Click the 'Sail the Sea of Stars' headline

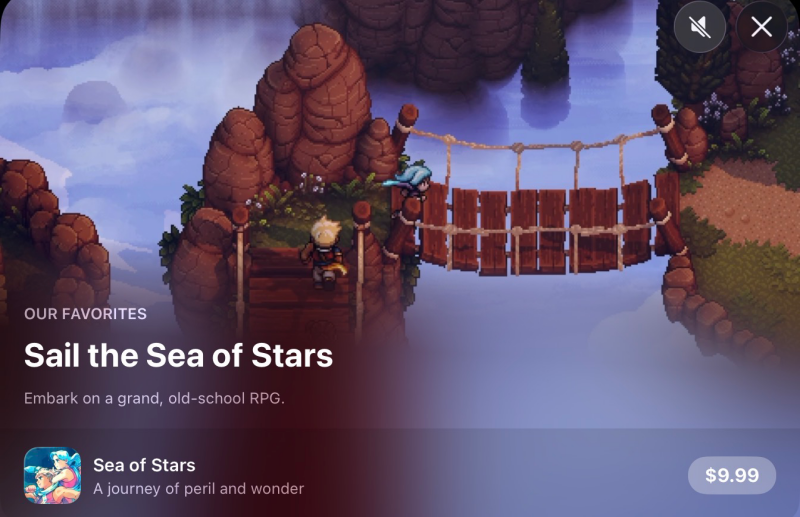click(178, 355)
